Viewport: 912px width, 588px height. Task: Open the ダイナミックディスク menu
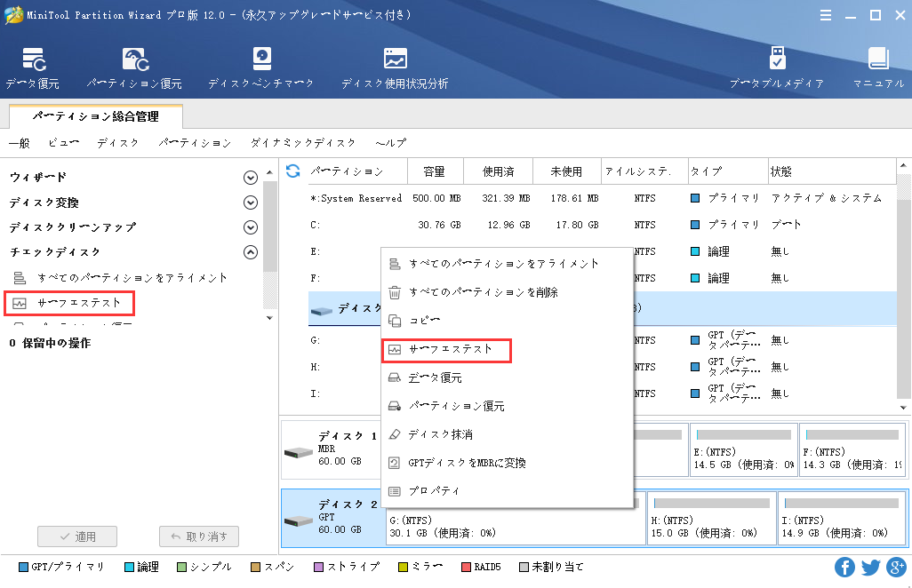(x=303, y=143)
